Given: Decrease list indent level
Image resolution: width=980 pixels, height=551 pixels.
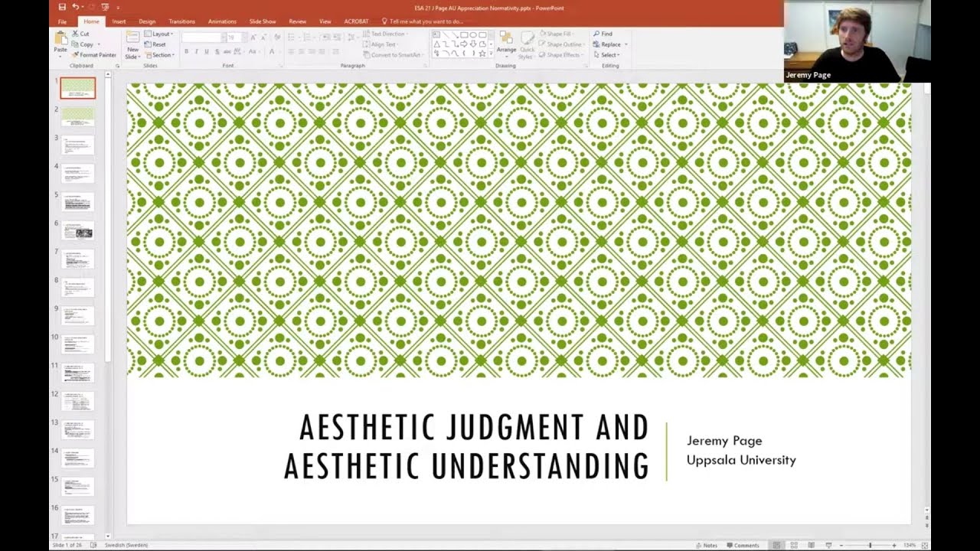Looking at the screenshot, I should [325, 37].
